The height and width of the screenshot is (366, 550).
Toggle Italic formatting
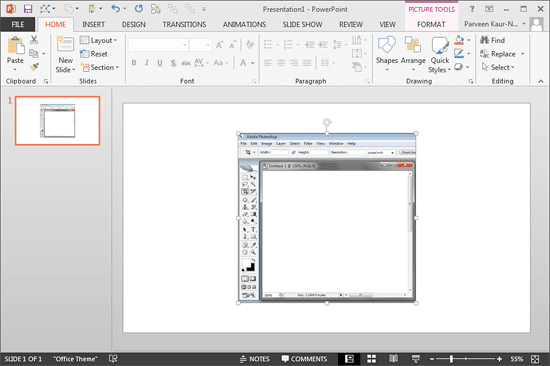coord(147,63)
